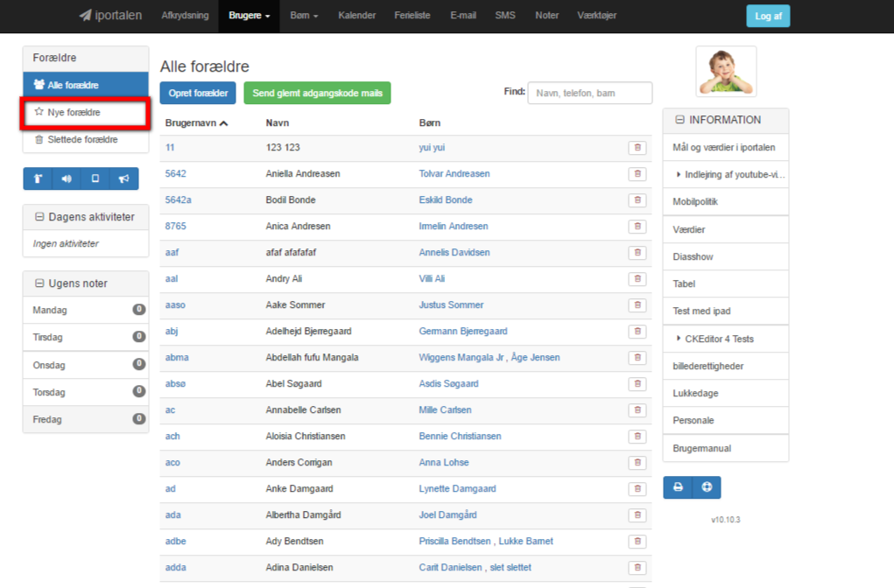Click the speaker volume icon button

tap(67, 178)
